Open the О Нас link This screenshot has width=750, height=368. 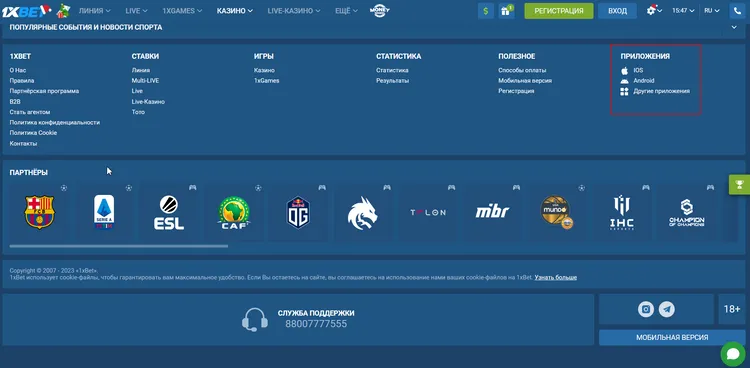[18, 70]
